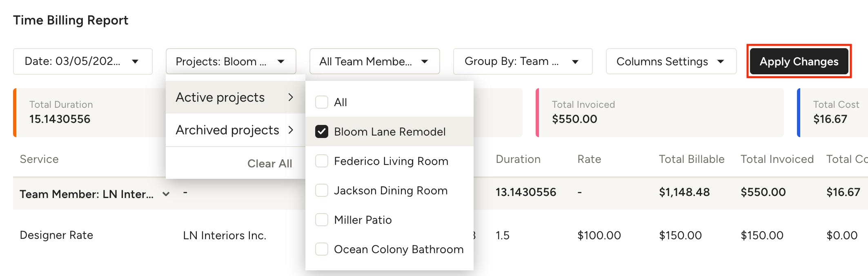This screenshot has height=276, width=868.
Task: Open the All Team Members dropdown
Action: coord(374,61)
